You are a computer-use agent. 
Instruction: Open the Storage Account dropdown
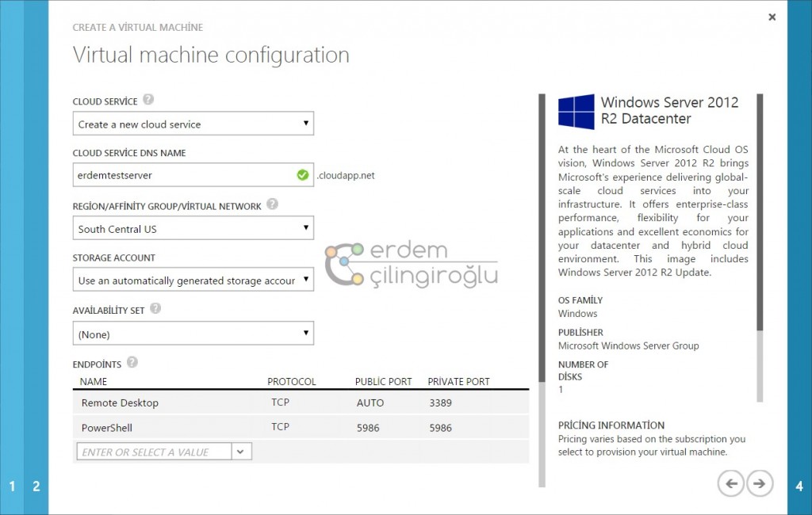click(x=193, y=280)
